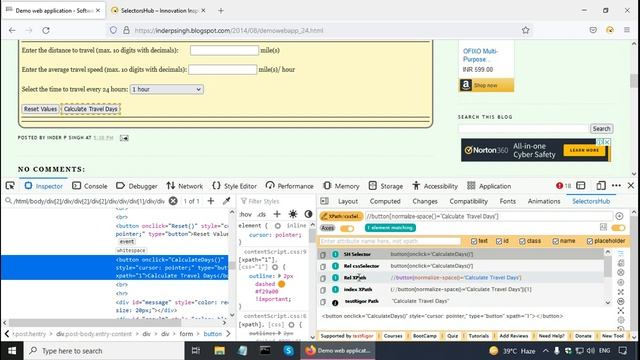
Task: Open the Layout side tab
Action: (x=348, y=201)
